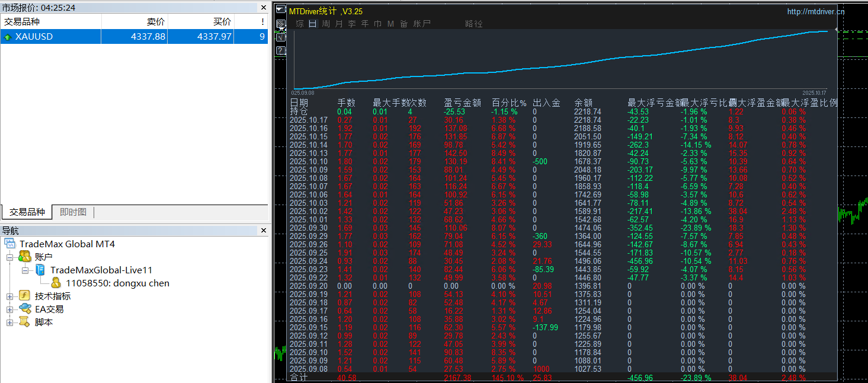Click the 2025.10.17 date row
The height and width of the screenshot is (383, 868).
pyautogui.click(x=309, y=120)
